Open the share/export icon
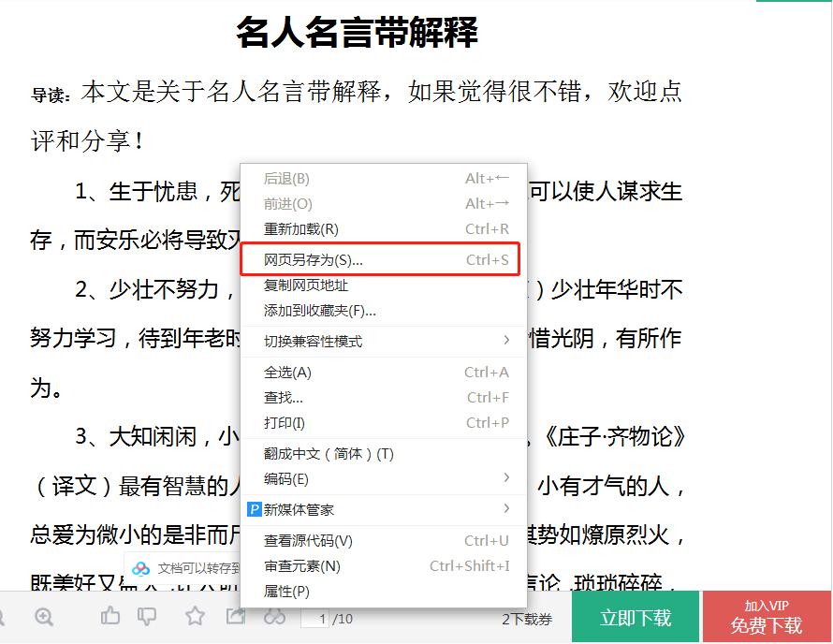 [x=235, y=616]
